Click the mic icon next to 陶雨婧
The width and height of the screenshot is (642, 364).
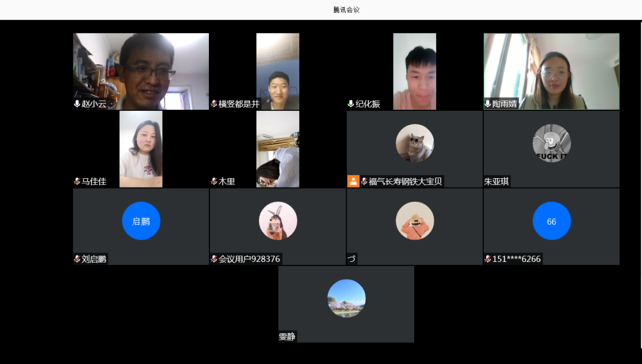point(487,104)
